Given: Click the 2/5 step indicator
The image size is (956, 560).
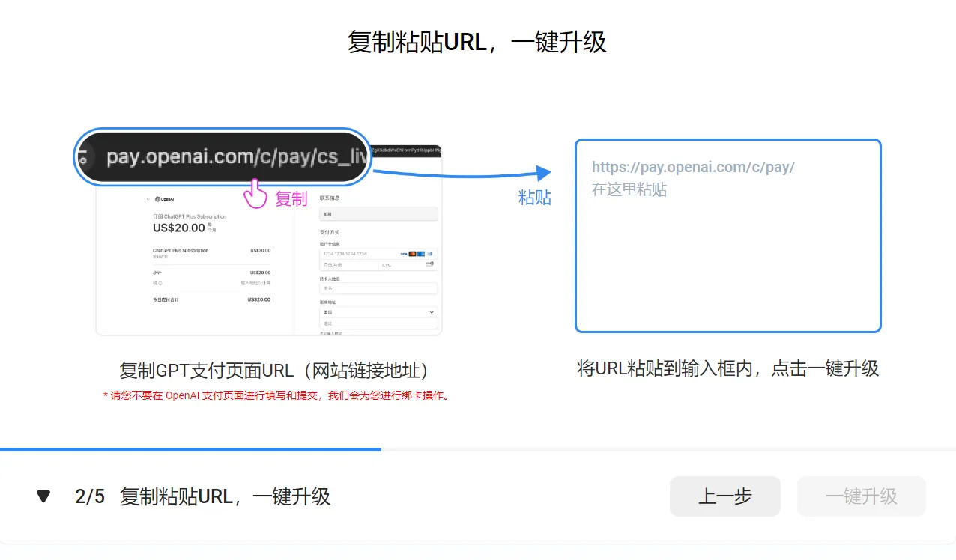Looking at the screenshot, I should 90,496.
